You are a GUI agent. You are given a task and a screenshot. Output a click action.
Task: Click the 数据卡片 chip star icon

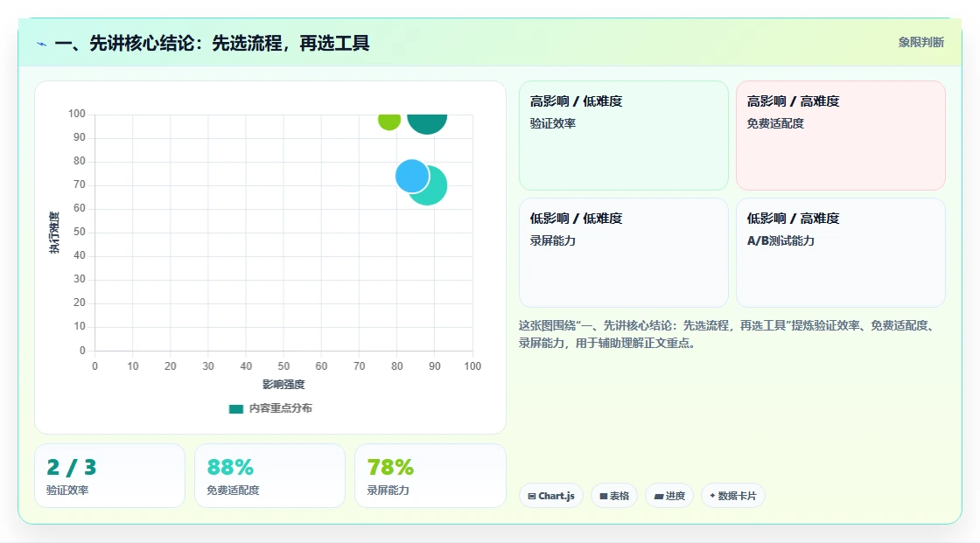click(712, 496)
